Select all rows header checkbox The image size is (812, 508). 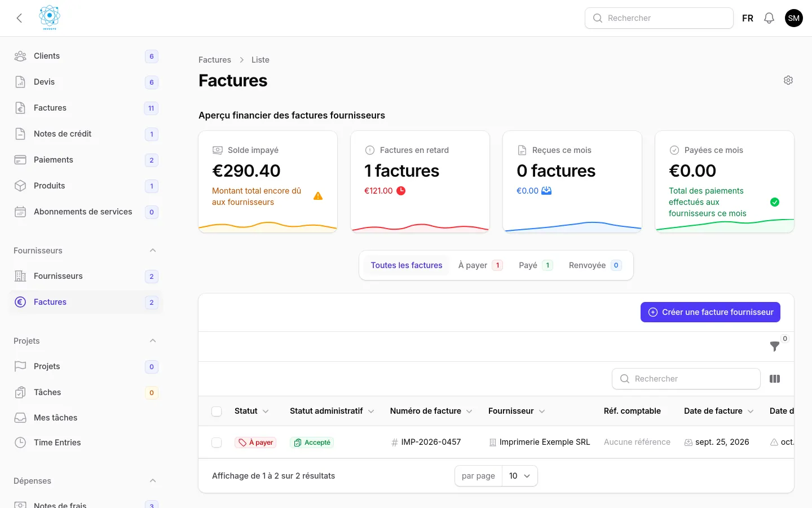(x=217, y=411)
